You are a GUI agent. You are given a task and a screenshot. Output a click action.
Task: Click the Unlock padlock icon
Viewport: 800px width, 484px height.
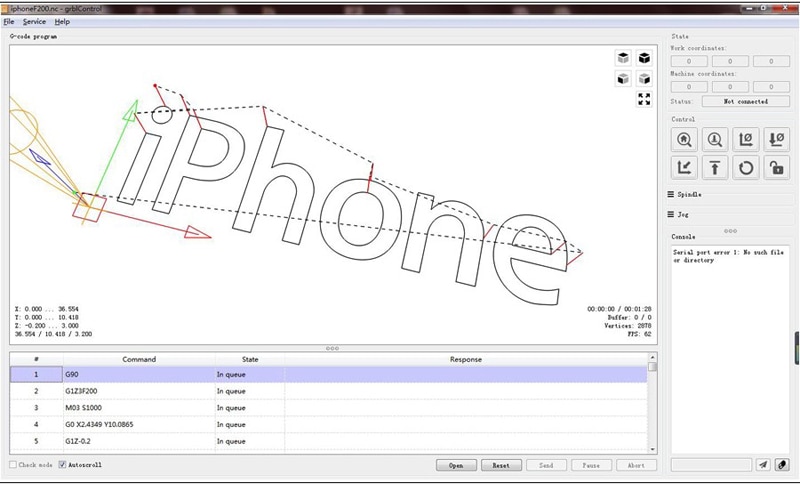(776, 168)
